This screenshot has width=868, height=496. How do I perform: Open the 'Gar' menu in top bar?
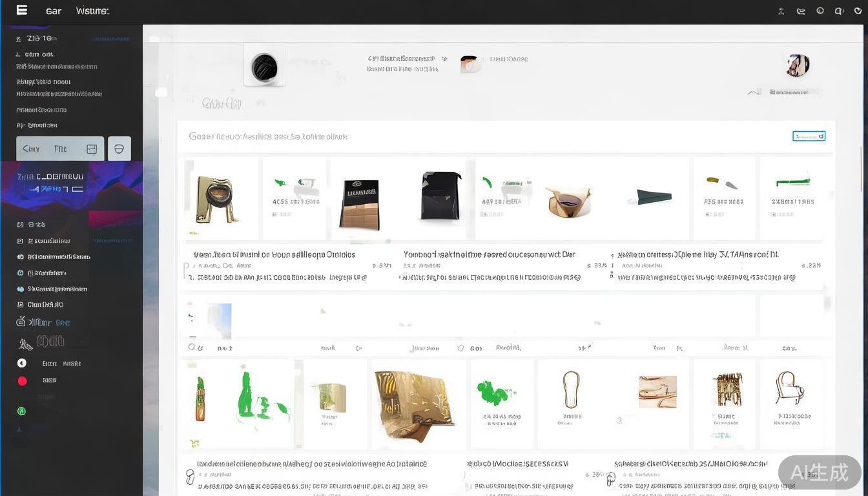[54, 11]
